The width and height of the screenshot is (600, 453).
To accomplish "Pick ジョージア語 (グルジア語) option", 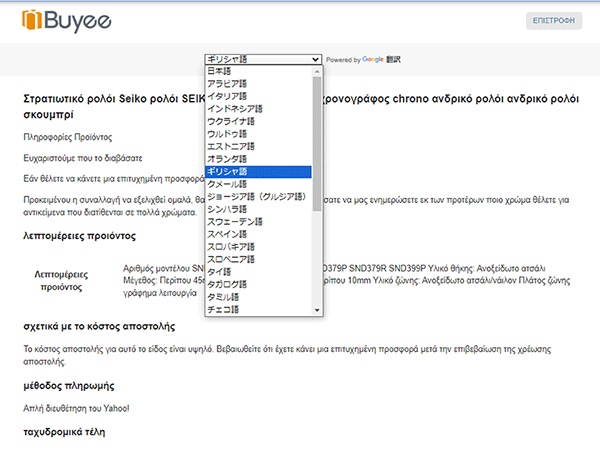I will point(258,197).
